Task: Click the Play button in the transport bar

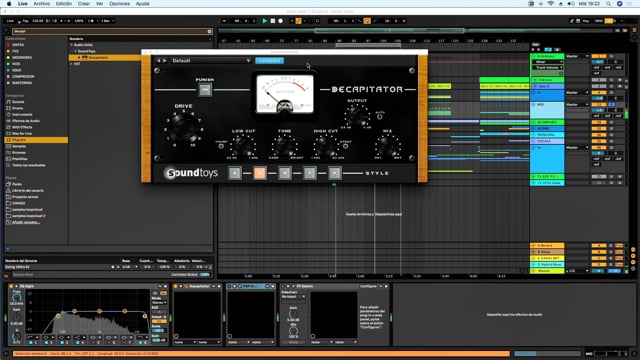Action: click(x=264, y=21)
